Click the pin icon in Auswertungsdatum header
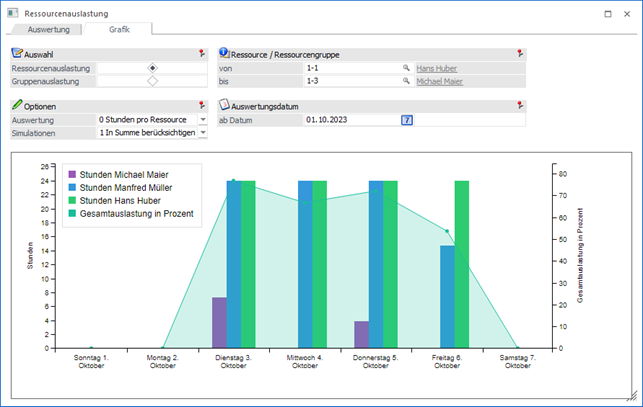 (519, 105)
